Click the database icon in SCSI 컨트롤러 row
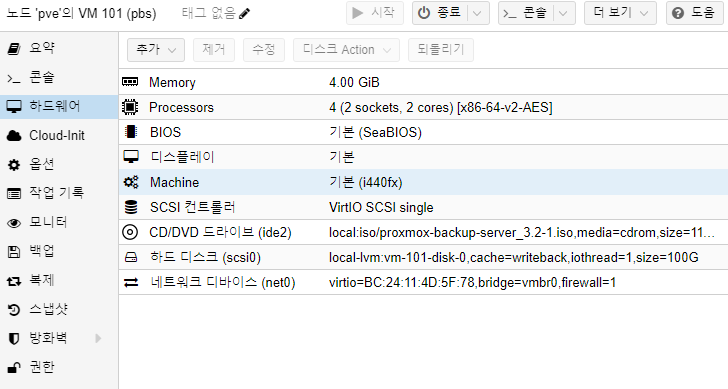The width and height of the screenshot is (728, 389). pos(131,207)
